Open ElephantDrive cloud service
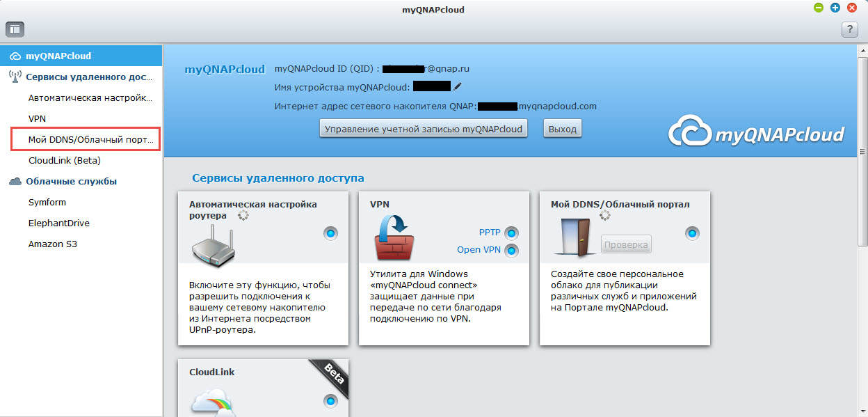 (59, 223)
